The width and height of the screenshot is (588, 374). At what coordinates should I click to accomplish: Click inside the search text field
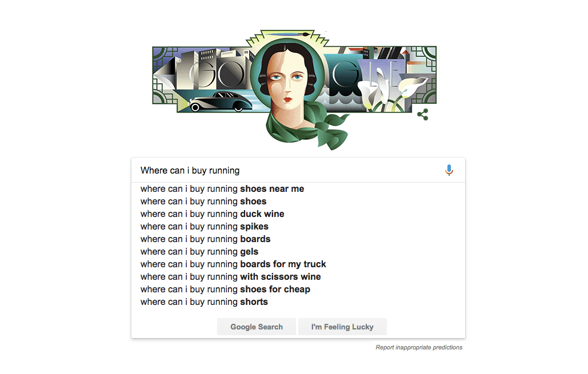pos(286,170)
